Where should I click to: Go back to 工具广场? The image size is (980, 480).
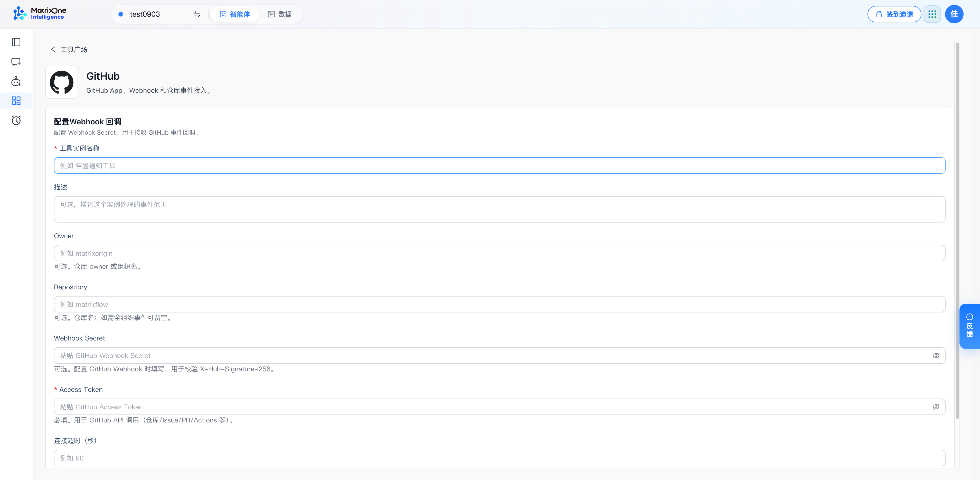(74, 50)
